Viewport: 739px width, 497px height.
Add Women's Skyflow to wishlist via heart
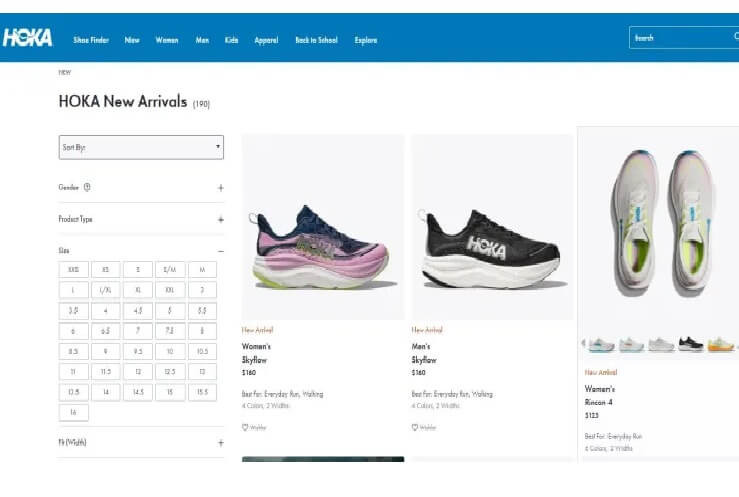point(245,427)
